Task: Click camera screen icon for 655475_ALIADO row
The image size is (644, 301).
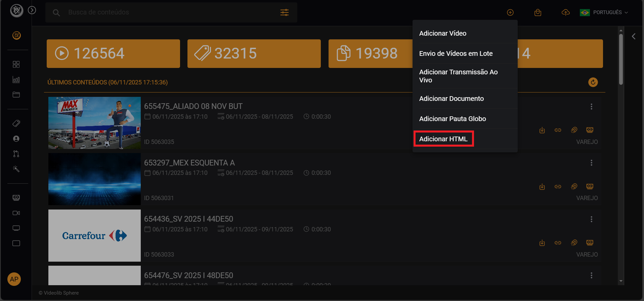Action: pyautogui.click(x=590, y=130)
